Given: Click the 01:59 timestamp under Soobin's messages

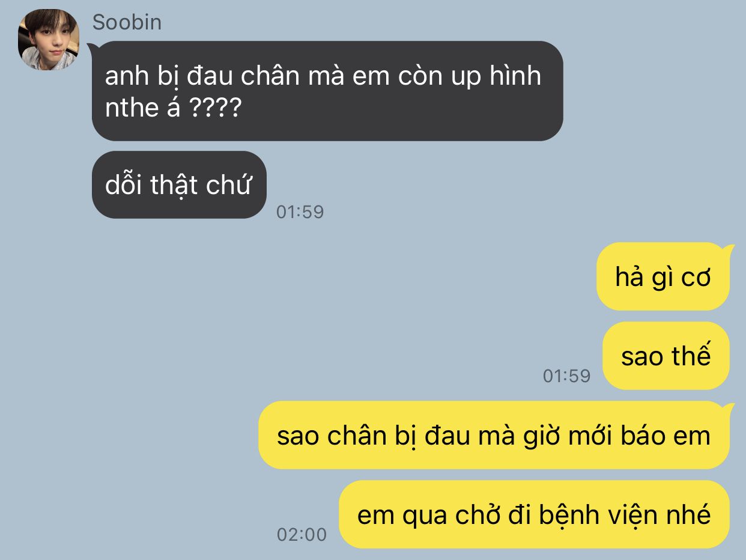Looking at the screenshot, I should [x=300, y=212].
